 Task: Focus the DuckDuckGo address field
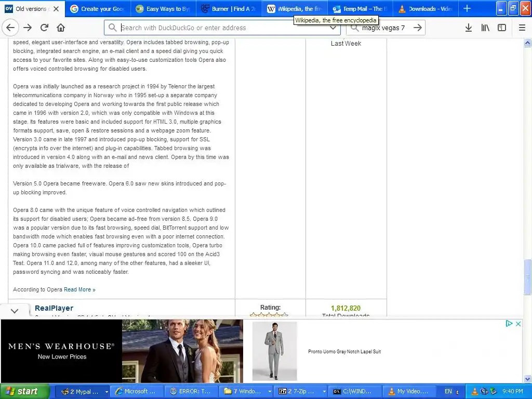[x=222, y=28]
